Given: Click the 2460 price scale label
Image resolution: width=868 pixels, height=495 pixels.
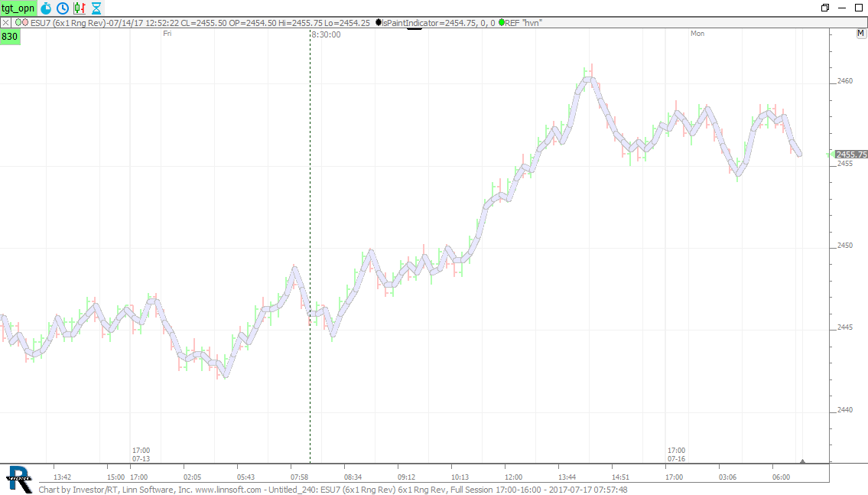Looking at the screenshot, I should click(x=845, y=81).
